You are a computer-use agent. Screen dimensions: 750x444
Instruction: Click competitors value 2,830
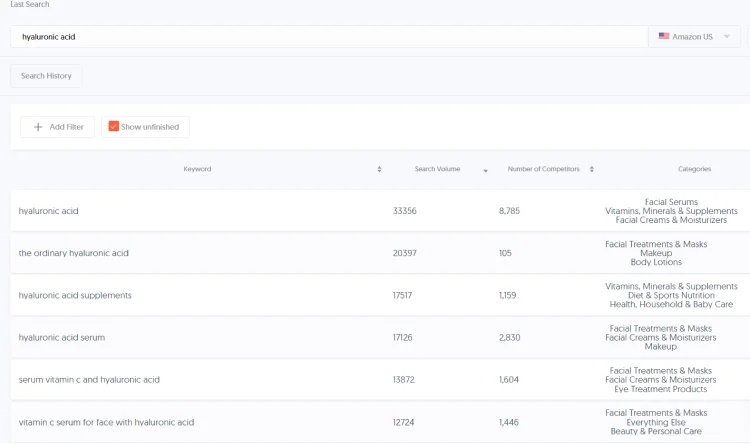click(509, 337)
